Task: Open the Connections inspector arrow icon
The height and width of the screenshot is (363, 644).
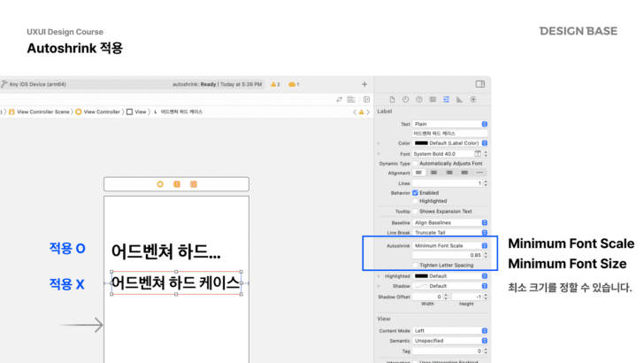Action: [x=473, y=99]
